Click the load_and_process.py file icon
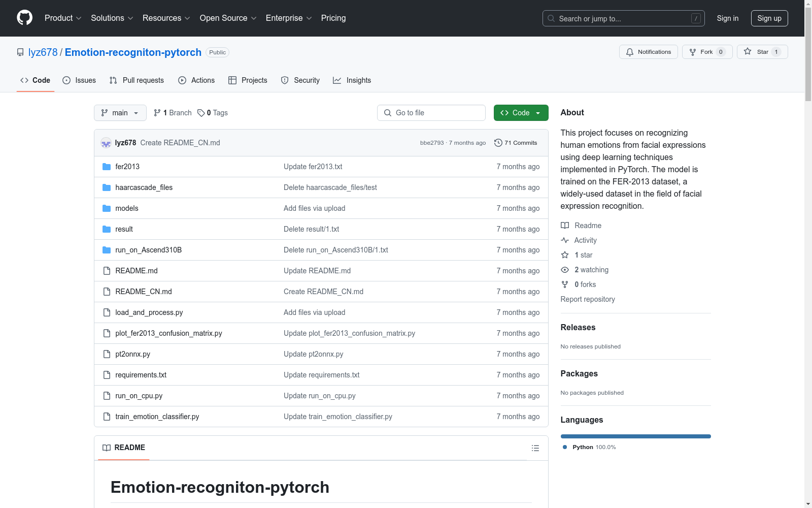 [107, 312]
